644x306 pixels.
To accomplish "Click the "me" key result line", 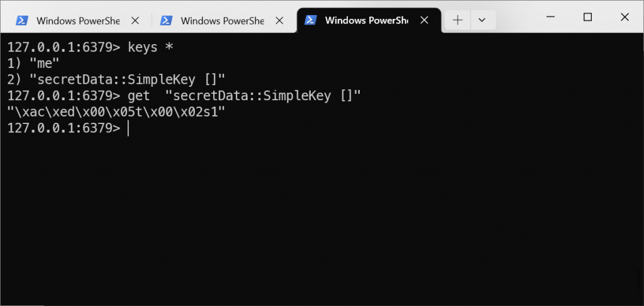I will pos(33,64).
